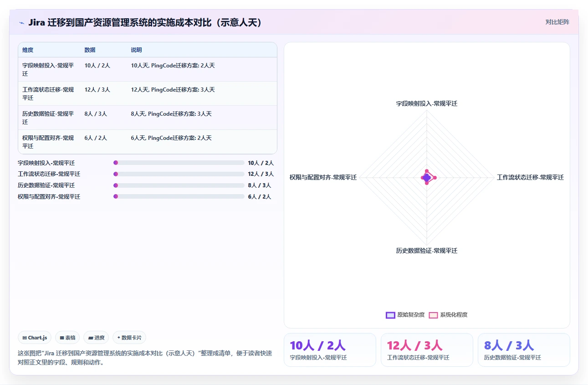Click the 10人天, PingCode迁移方案: 2人天 description

tap(173, 66)
